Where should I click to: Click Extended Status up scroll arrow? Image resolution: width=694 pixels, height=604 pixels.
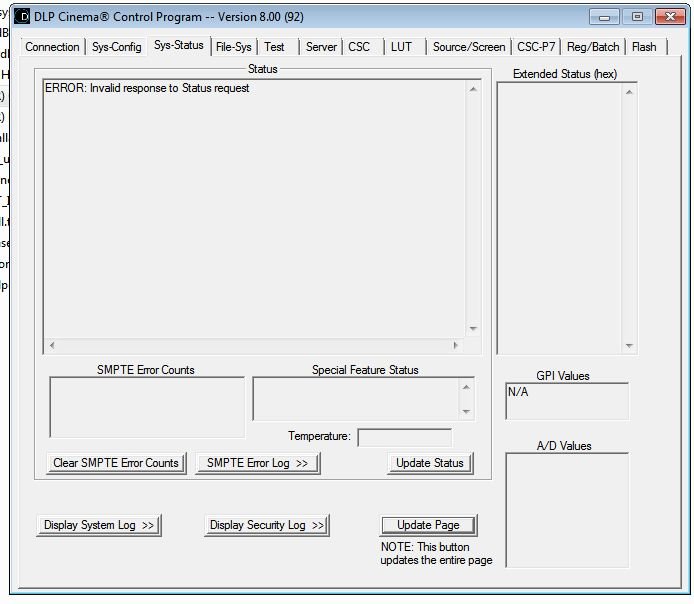(x=629, y=92)
